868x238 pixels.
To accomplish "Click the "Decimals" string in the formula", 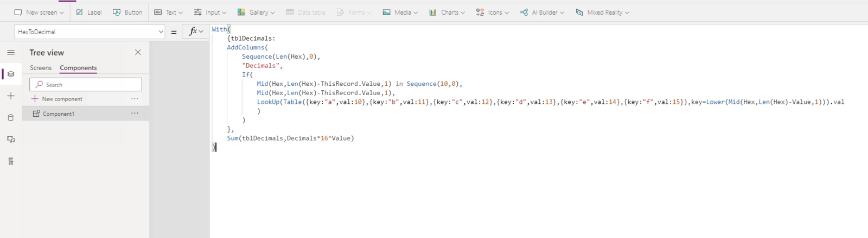I will pyautogui.click(x=260, y=66).
